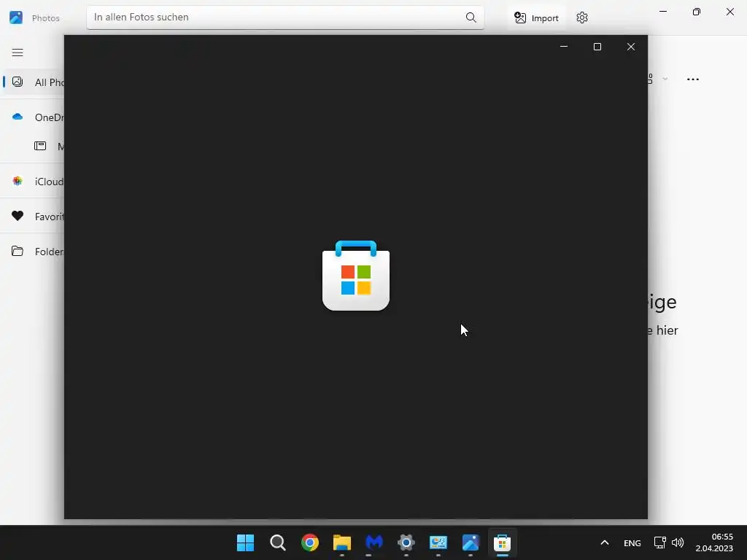The width and height of the screenshot is (747, 560).
Task: Open network status tray icon
Action: click(659, 542)
